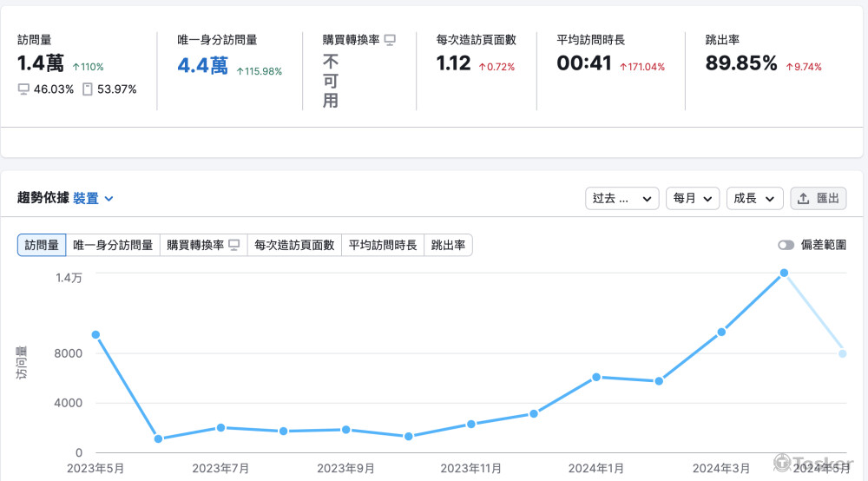Click the peak data point at 1.4万

(x=784, y=273)
